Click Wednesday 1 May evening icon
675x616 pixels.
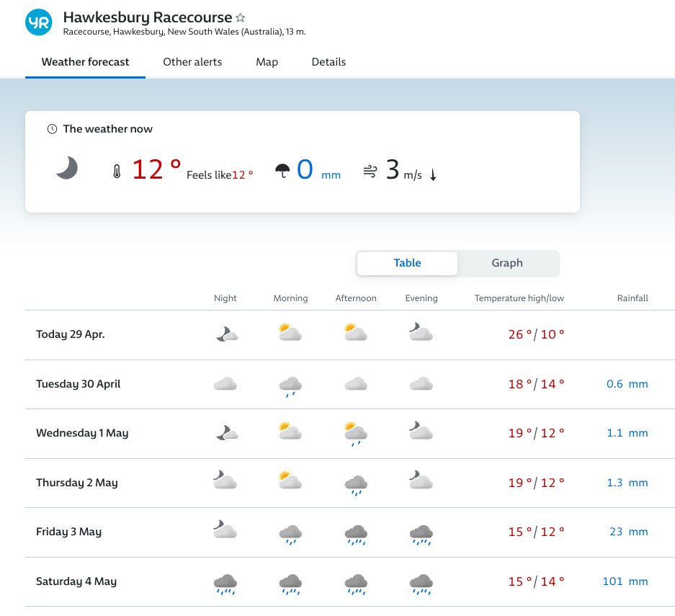click(x=421, y=430)
